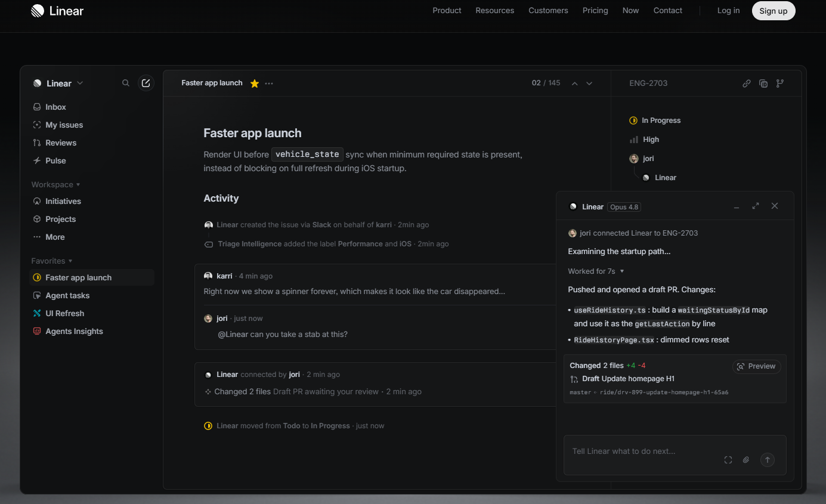Click the Examining the startup path message
The height and width of the screenshot is (504, 826).
[619, 252]
